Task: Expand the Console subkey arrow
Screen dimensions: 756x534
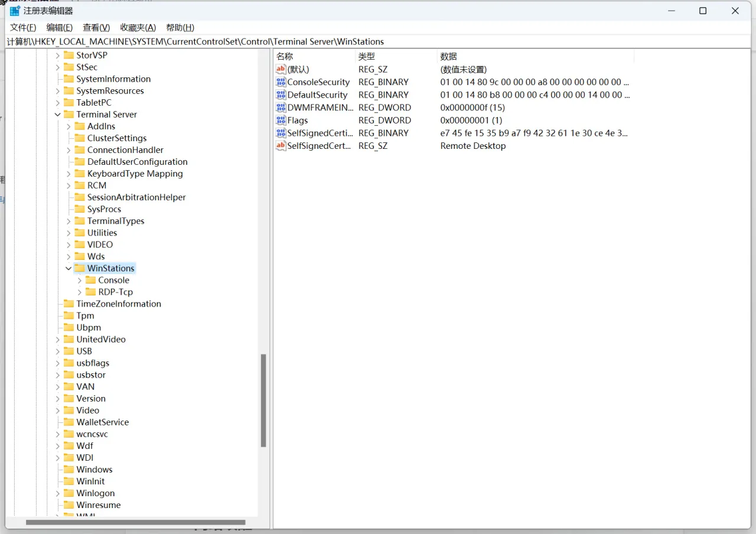Action: [80, 280]
